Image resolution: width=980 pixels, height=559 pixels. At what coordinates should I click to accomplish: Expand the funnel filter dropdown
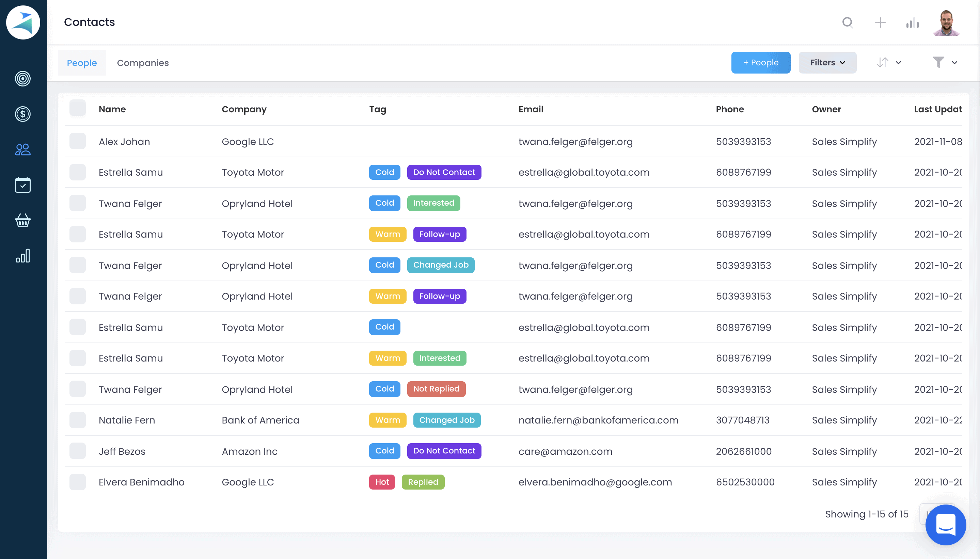coord(945,63)
